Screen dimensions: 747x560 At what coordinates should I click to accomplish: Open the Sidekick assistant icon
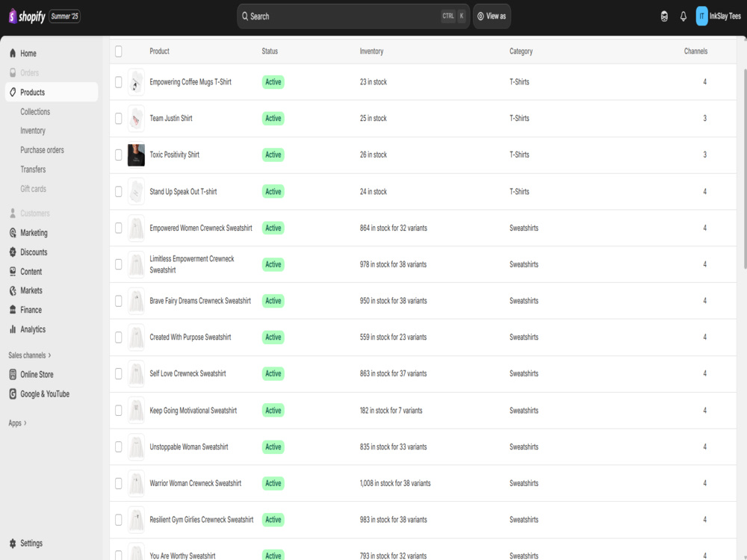point(664,16)
